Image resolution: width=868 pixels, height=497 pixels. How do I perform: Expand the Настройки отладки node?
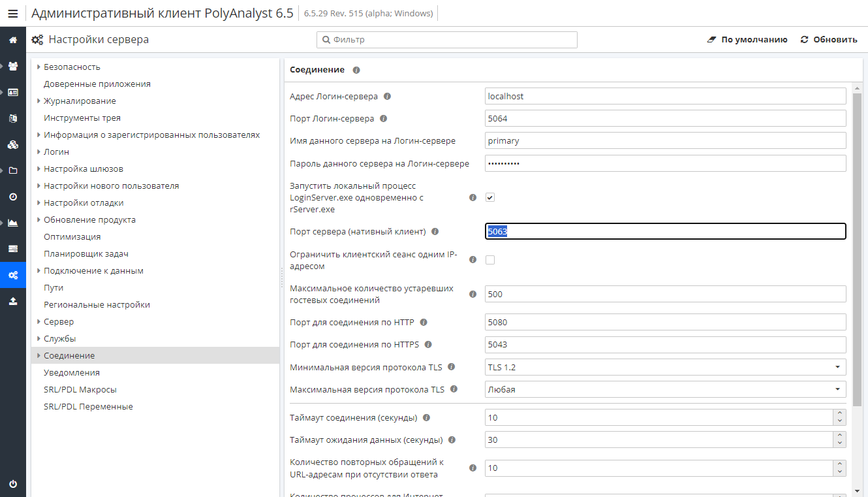[39, 202]
